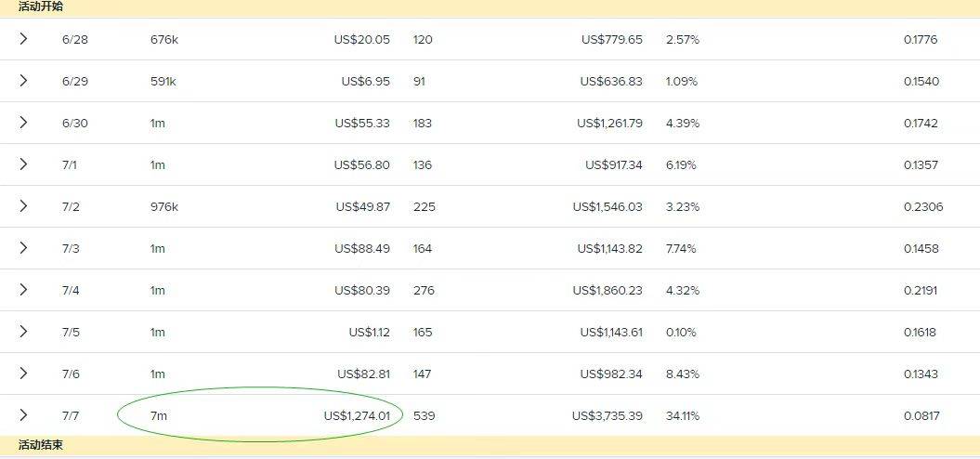
Task: Click the US$3,735.39 sales amount
Action: click(607, 416)
